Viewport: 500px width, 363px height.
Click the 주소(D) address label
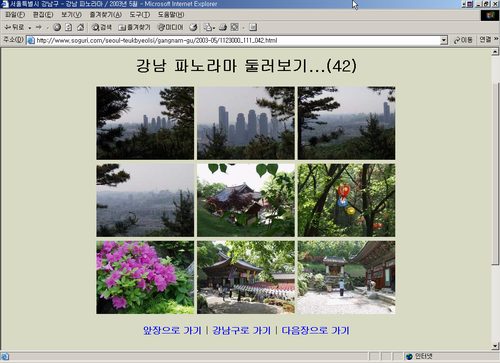click(x=13, y=40)
